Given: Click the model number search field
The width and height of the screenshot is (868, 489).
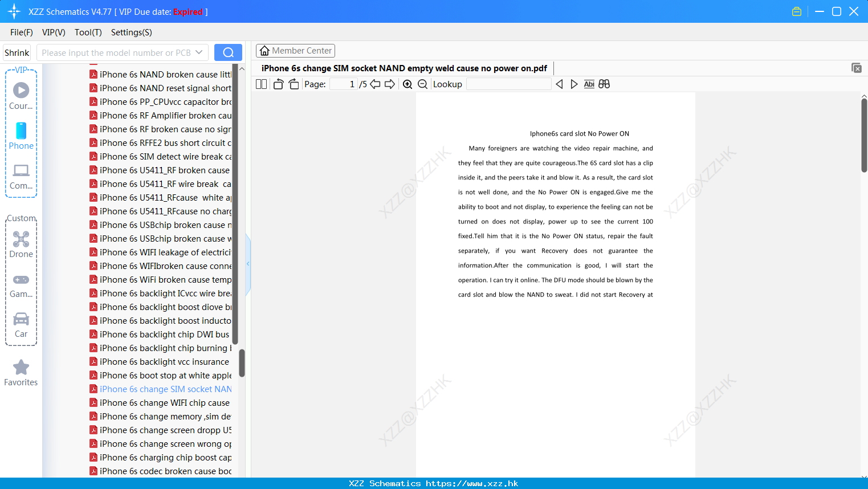Looking at the screenshot, I should (x=116, y=52).
